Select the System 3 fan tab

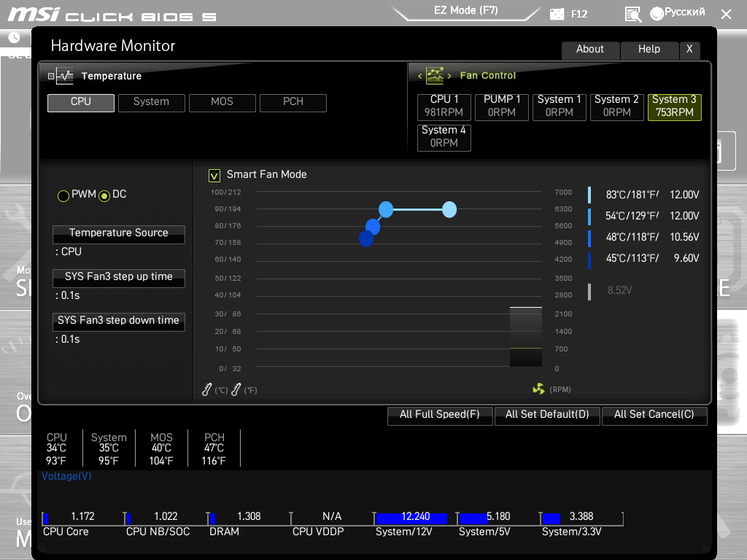(x=675, y=107)
